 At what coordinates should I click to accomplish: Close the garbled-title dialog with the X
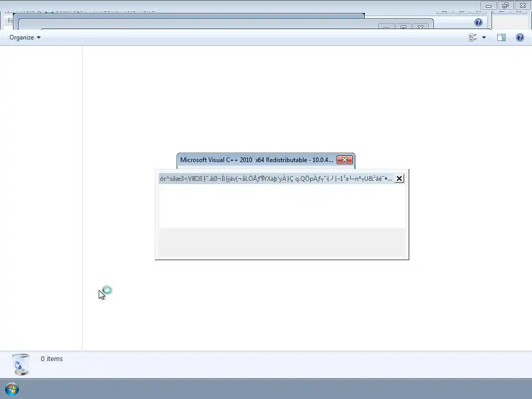400,179
